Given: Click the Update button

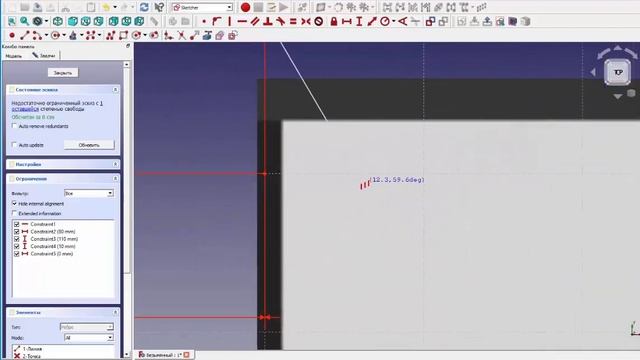Looking at the screenshot, I should click(89, 145).
